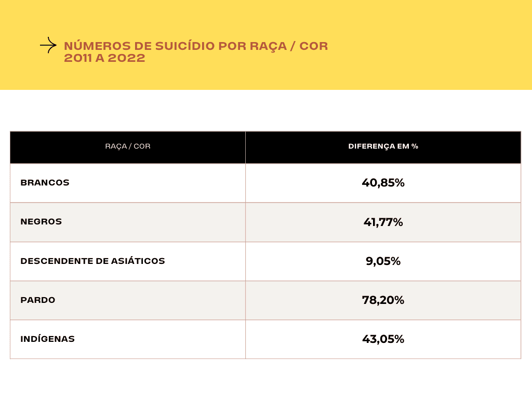Click the RAÇA / COR table column header
This screenshot has height=399, width=532.
point(128,147)
